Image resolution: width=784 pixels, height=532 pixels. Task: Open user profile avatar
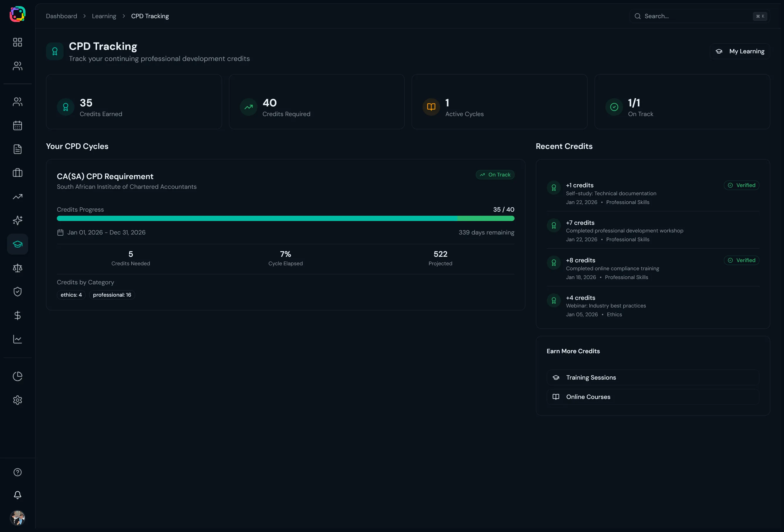pyautogui.click(x=18, y=518)
